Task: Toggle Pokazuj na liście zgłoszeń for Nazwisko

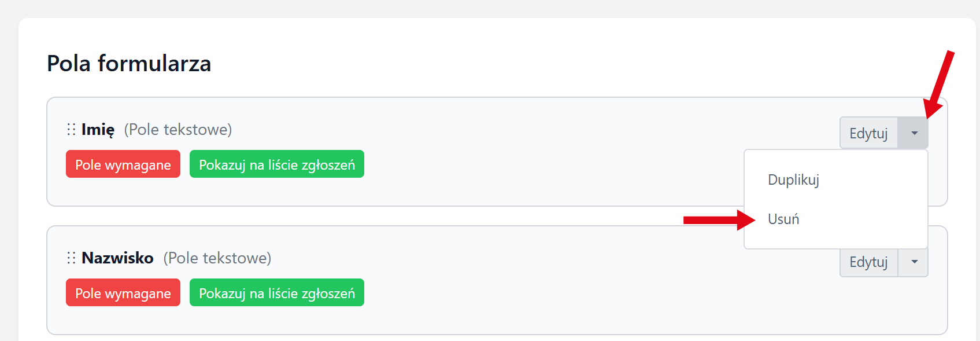Action: coord(277,293)
